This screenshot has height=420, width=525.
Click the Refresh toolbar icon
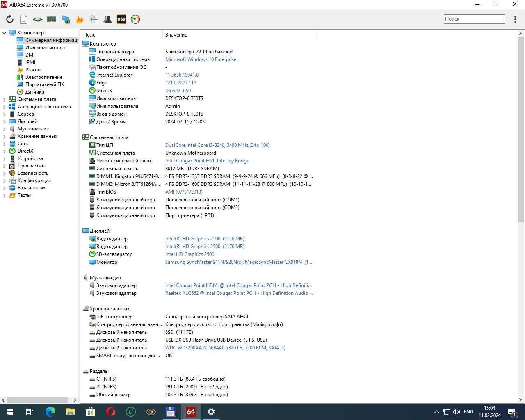coord(10,19)
